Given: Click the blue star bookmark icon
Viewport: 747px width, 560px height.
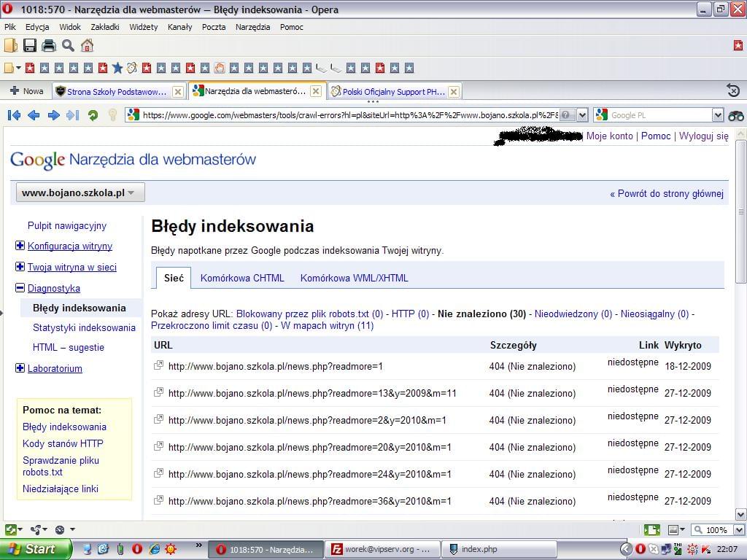Looking at the screenshot, I should click(117, 68).
